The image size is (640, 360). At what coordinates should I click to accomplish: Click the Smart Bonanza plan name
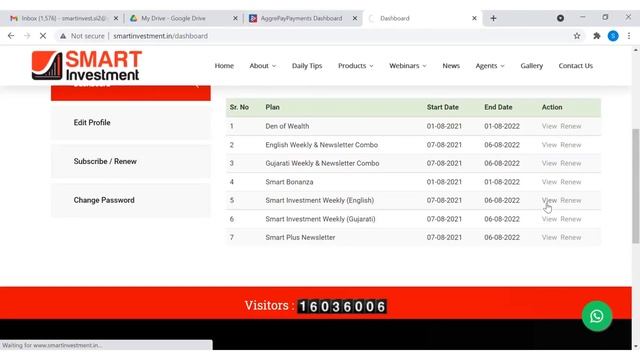click(289, 182)
